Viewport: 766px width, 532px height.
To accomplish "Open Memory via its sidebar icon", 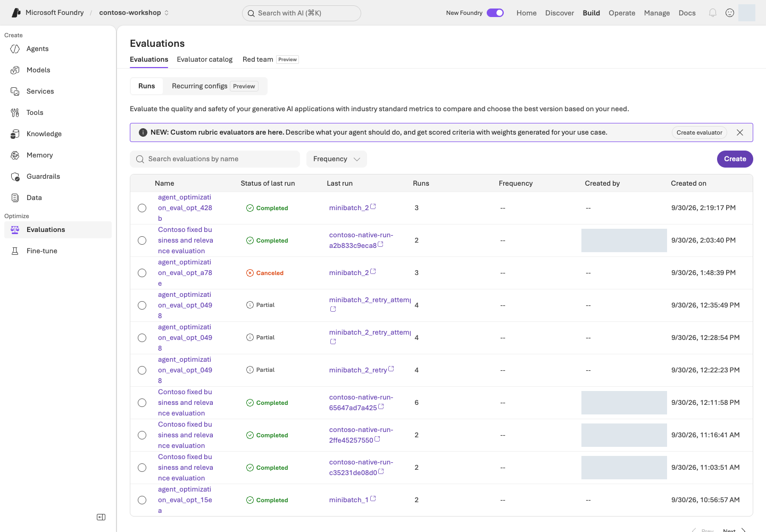I will (15, 155).
